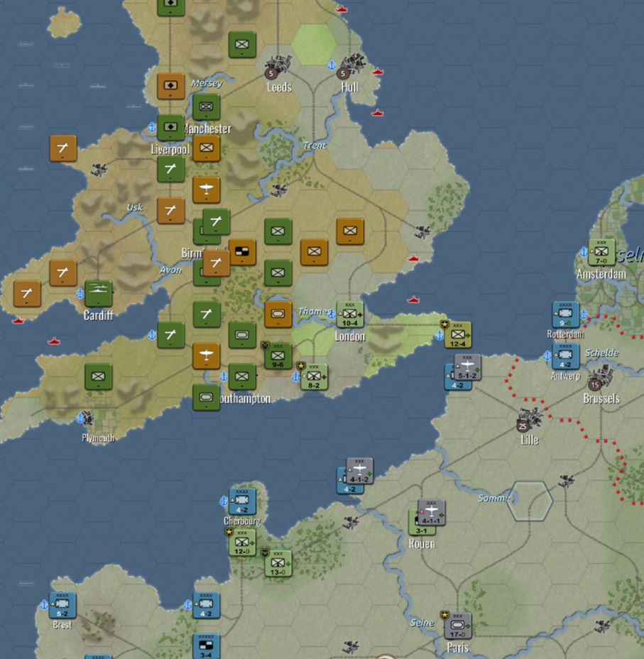This screenshot has height=659, width=644.
Task: Click the Cardiff city label
Action: click(98, 315)
